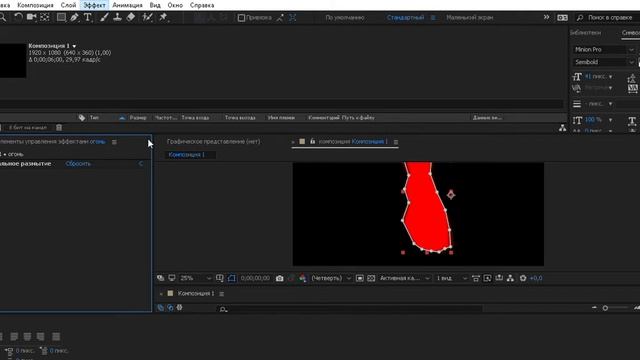Click the label tag column icon
The image size is (640, 360).
click(x=82, y=118)
